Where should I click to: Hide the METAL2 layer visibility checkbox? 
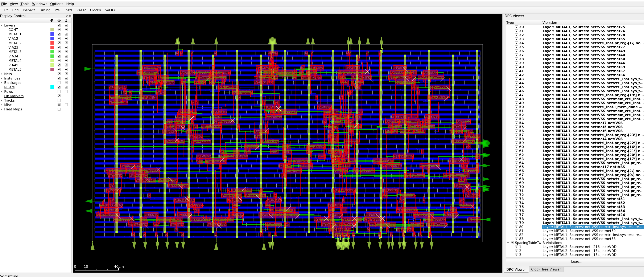tap(59, 43)
